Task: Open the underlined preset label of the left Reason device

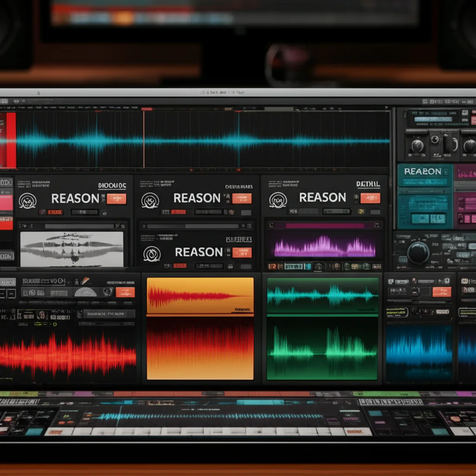Action: pos(112,186)
